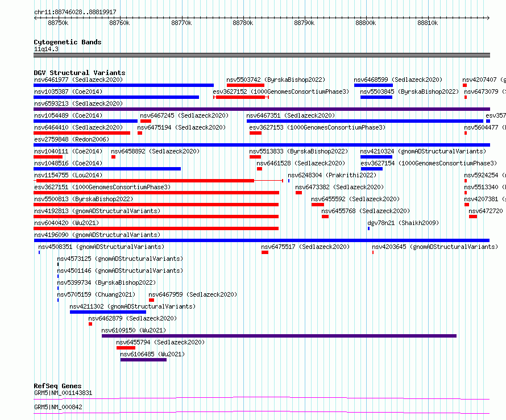Image resolution: width=506 pixels, height=420 pixels.
Task: Click the chr11:88746028..88819917 region label
Action: [75, 12]
